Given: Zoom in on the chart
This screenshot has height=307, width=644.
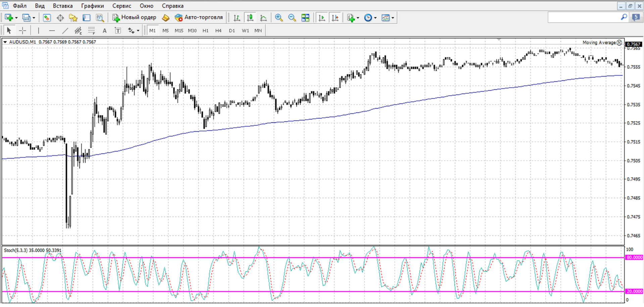Looking at the screenshot, I should (x=279, y=18).
